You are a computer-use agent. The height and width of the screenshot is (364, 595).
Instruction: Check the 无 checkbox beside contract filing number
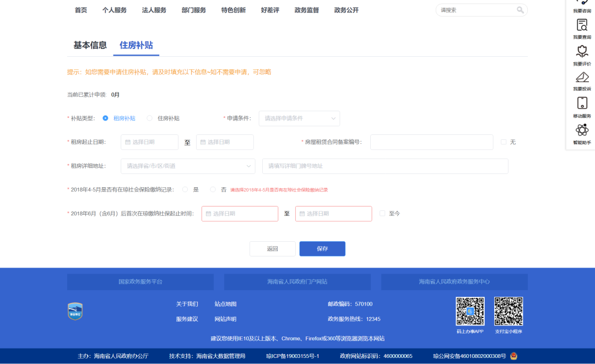pos(503,142)
